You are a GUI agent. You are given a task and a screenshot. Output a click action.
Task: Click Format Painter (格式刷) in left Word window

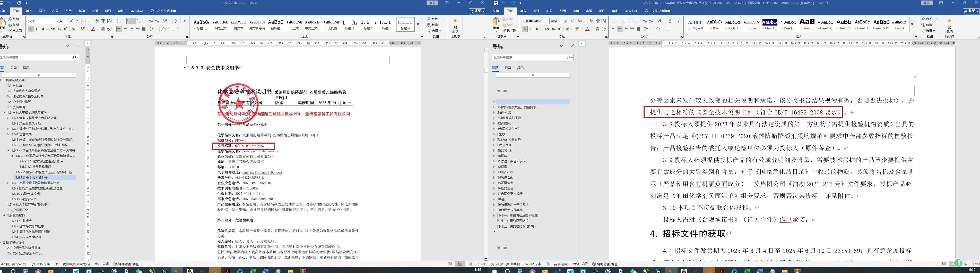(x=15, y=31)
